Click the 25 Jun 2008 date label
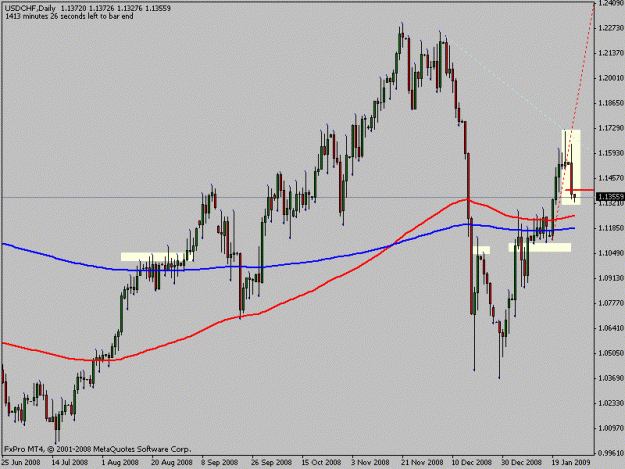 coord(21,463)
